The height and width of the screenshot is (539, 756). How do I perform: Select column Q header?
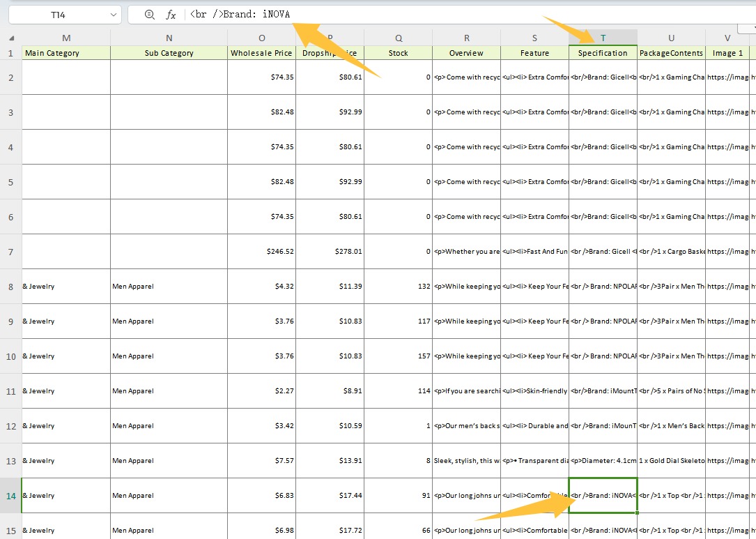pos(398,38)
